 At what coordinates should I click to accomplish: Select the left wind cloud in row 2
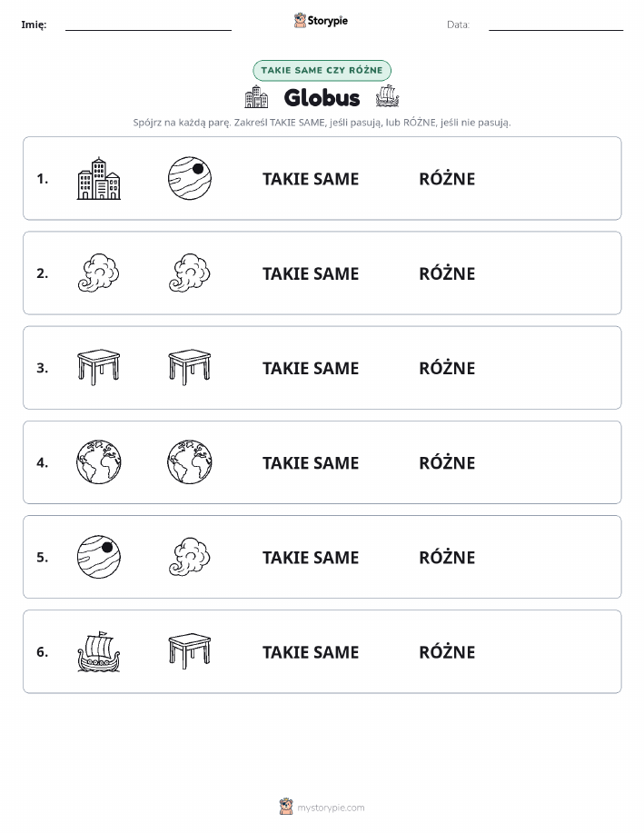99,273
